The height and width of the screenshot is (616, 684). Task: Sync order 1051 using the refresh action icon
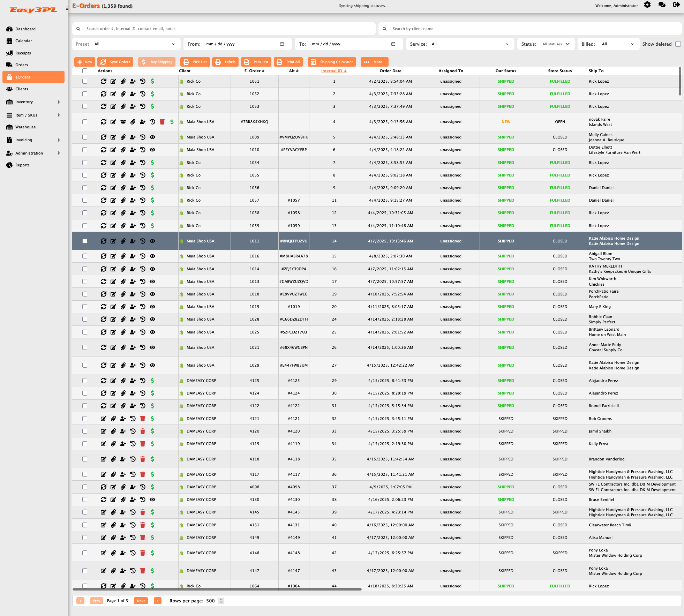[104, 81]
